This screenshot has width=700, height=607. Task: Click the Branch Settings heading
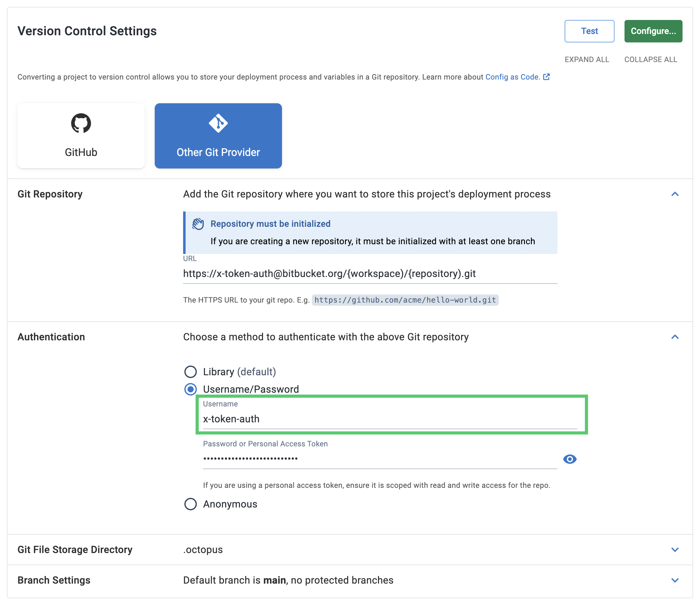click(54, 580)
